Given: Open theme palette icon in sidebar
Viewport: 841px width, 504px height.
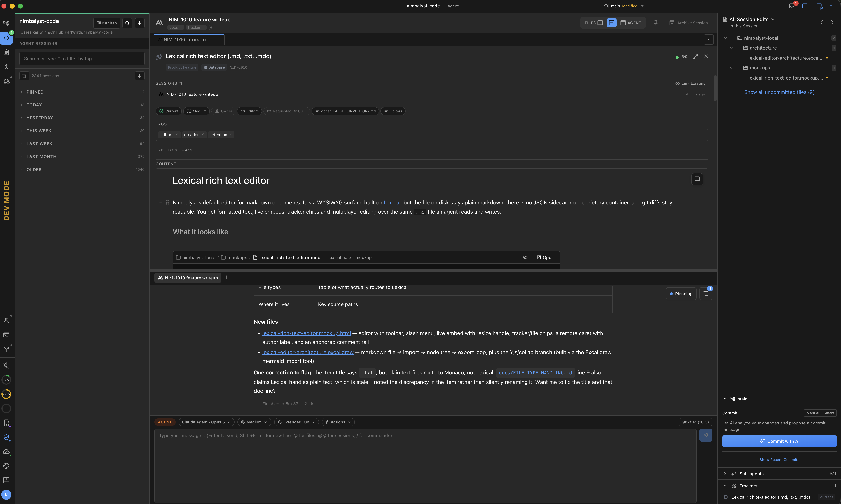Looking at the screenshot, I should point(6,466).
